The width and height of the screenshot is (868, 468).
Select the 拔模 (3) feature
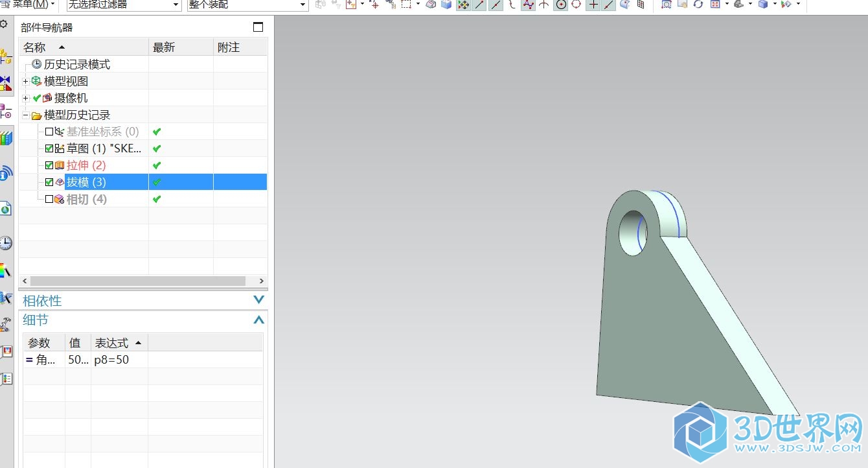click(x=86, y=182)
